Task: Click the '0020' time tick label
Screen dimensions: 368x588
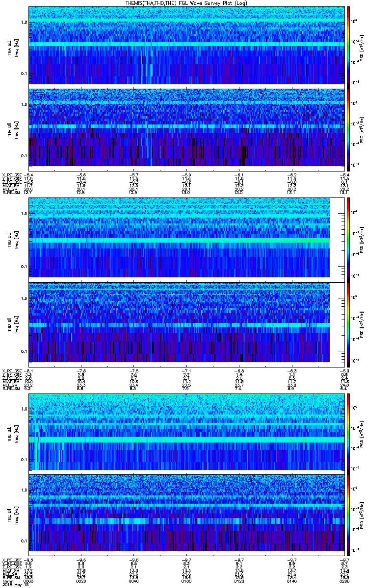Action: (x=81, y=580)
